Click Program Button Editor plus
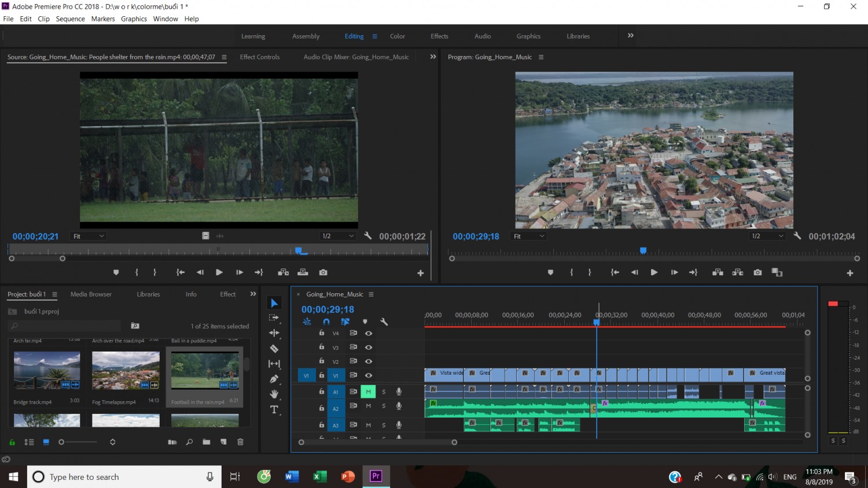The image size is (868, 488). 850,273
